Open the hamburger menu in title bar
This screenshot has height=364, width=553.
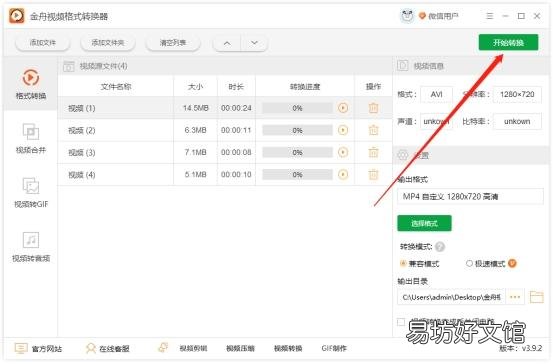click(x=490, y=16)
